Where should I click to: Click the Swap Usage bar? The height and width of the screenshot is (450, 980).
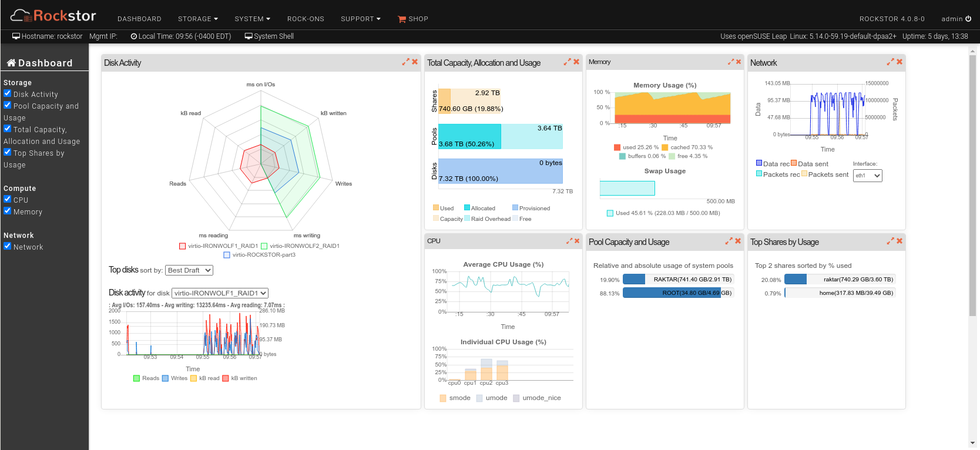tap(627, 189)
